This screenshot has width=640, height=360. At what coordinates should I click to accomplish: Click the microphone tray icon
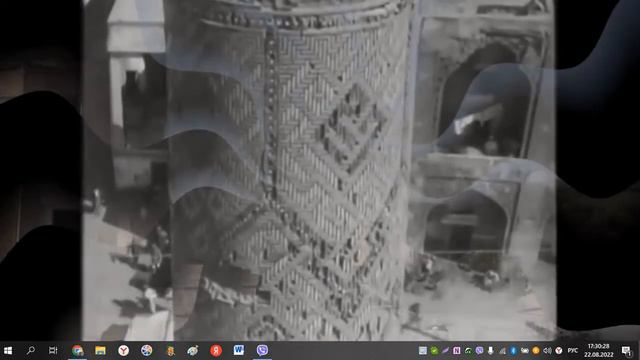(491, 351)
